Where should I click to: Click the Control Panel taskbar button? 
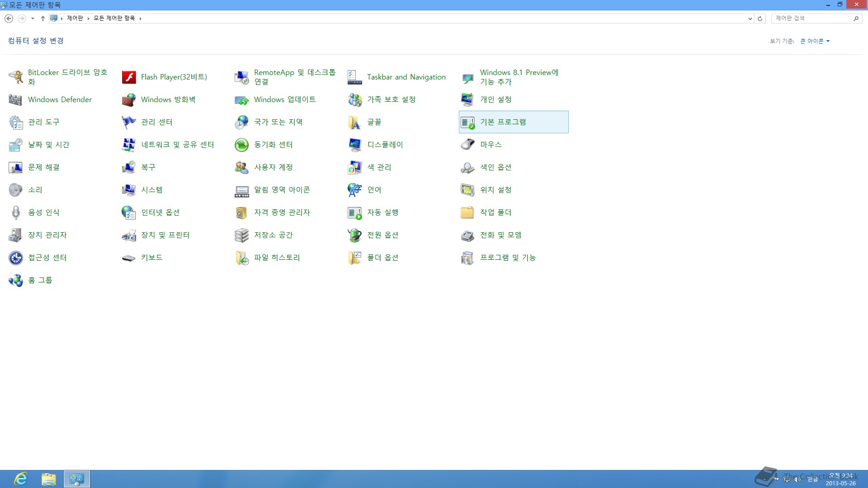tap(77, 479)
